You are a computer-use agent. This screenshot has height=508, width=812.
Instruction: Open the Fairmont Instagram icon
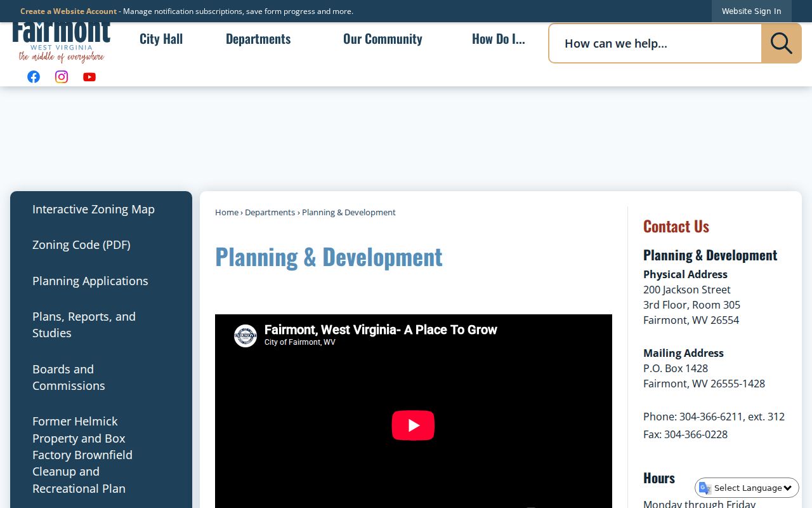point(62,77)
